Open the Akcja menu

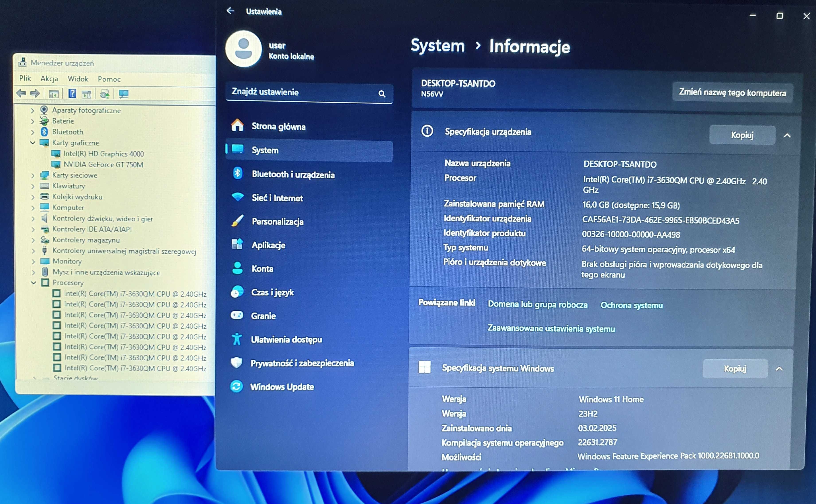click(x=49, y=79)
